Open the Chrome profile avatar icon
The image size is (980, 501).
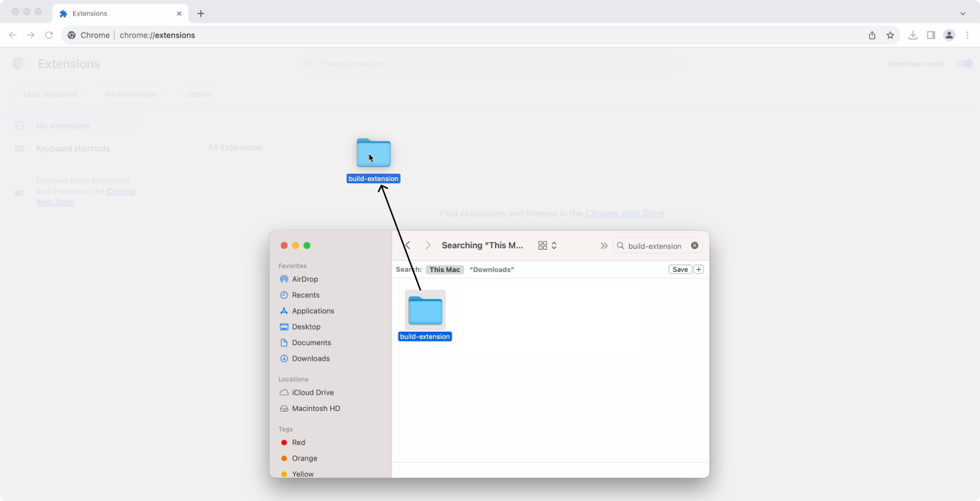(949, 35)
